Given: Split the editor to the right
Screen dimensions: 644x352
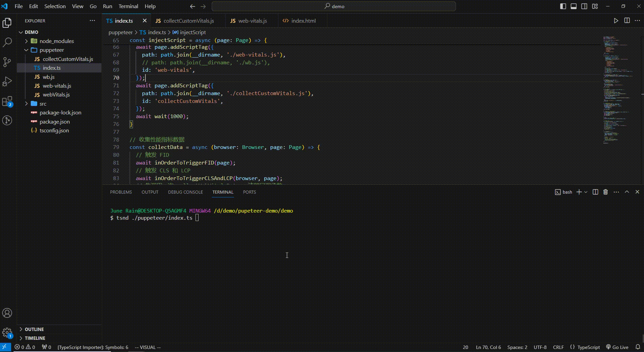Looking at the screenshot, I should [x=627, y=21].
